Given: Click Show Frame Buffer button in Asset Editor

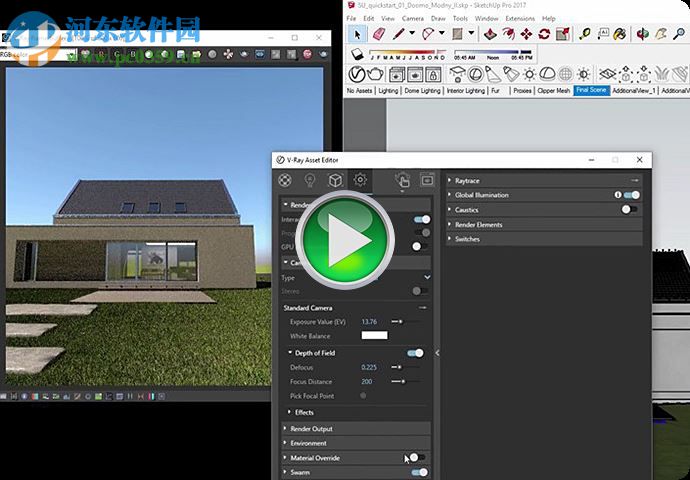Looking at the screenshot, I should (x=427, y=180).
